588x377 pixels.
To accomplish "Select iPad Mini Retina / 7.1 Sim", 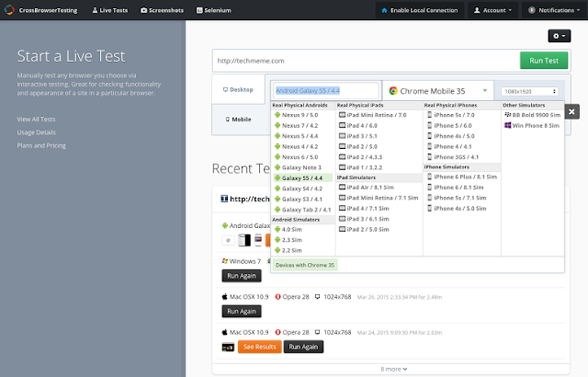I will click(x=379, y=198).
